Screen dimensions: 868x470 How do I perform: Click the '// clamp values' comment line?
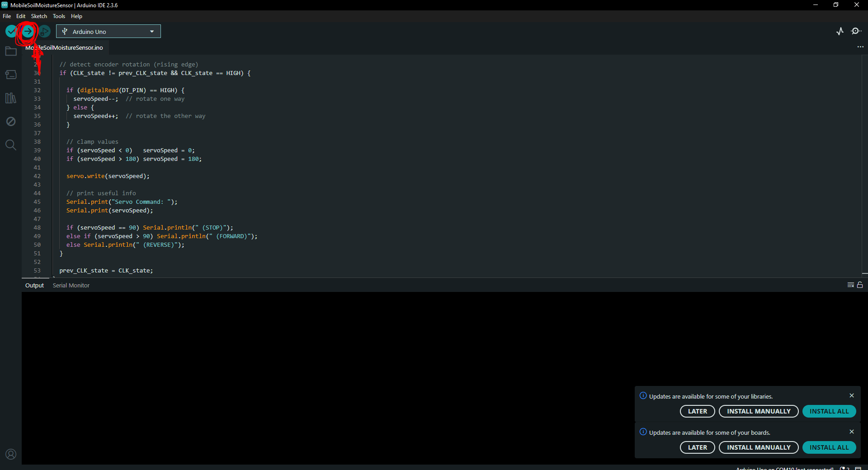click(92, 142)
